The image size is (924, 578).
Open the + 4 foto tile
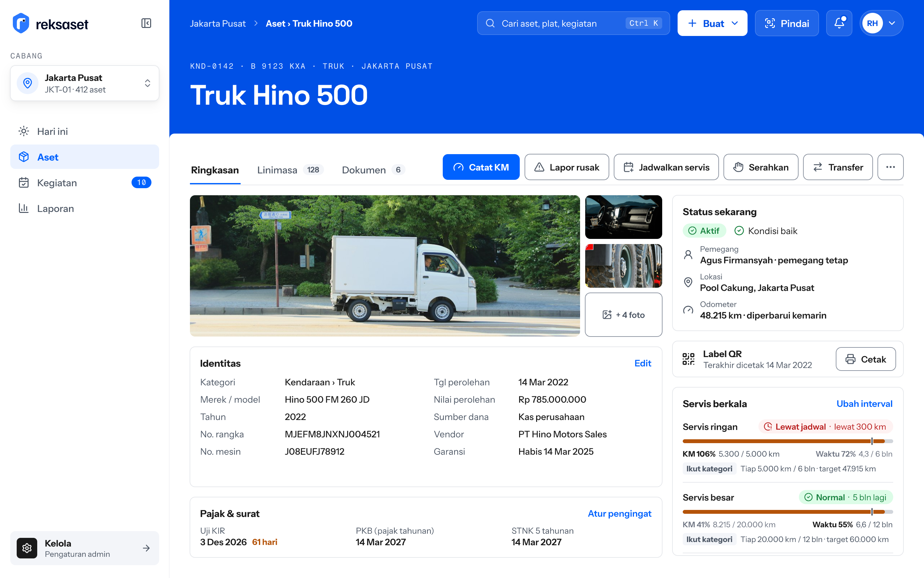click(x=623, y=315)
